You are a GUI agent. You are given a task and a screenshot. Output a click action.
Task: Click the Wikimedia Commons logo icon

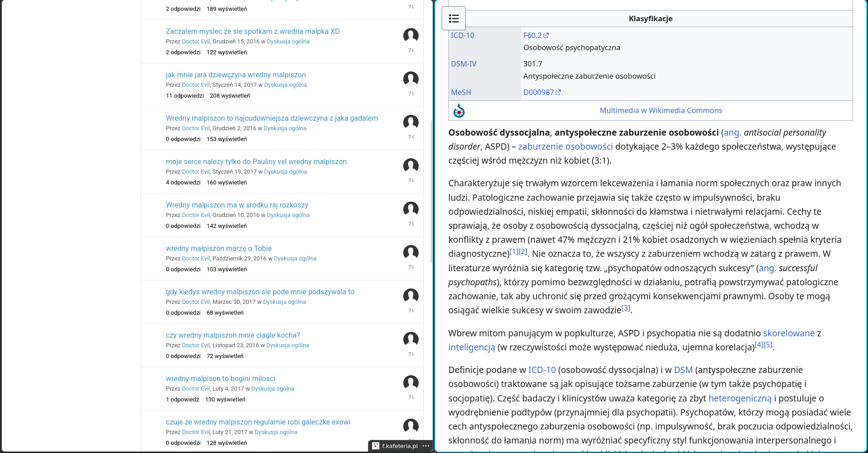(x=459, y=111)
